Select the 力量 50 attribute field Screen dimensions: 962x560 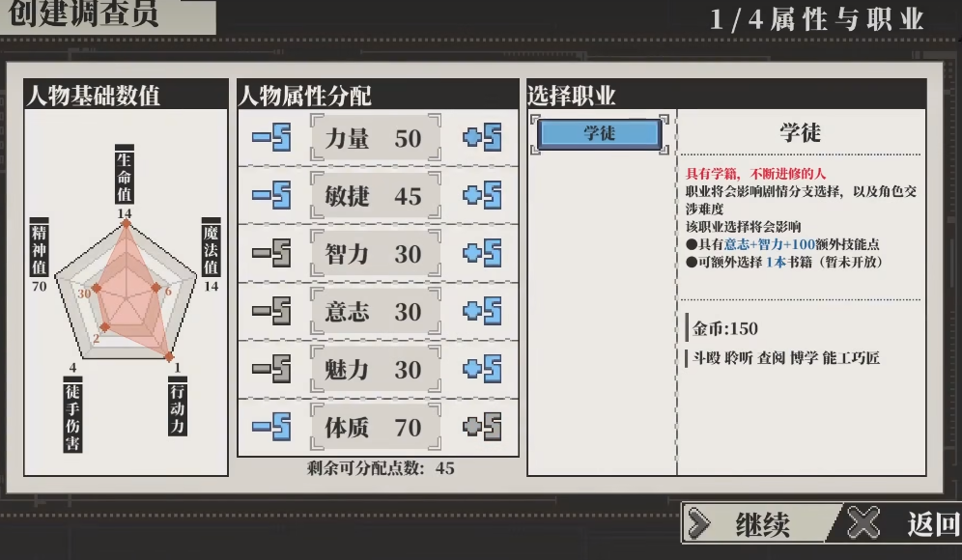point(376,138)
